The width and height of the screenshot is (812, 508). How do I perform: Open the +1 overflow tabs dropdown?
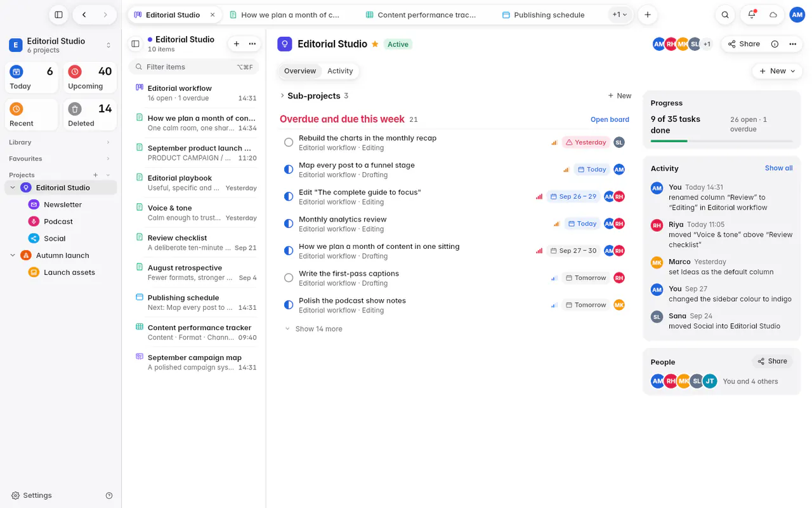[x=619, y=15]
